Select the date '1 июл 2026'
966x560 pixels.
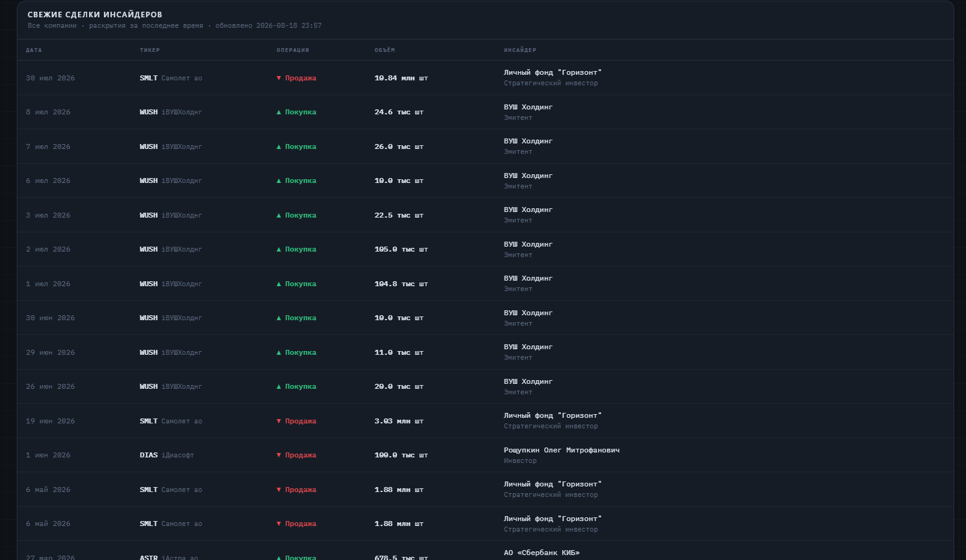(48, 284)
